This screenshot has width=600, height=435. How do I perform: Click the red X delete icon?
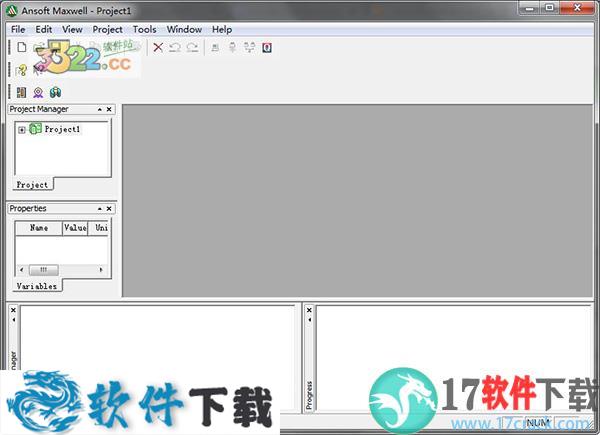[158, 47]
